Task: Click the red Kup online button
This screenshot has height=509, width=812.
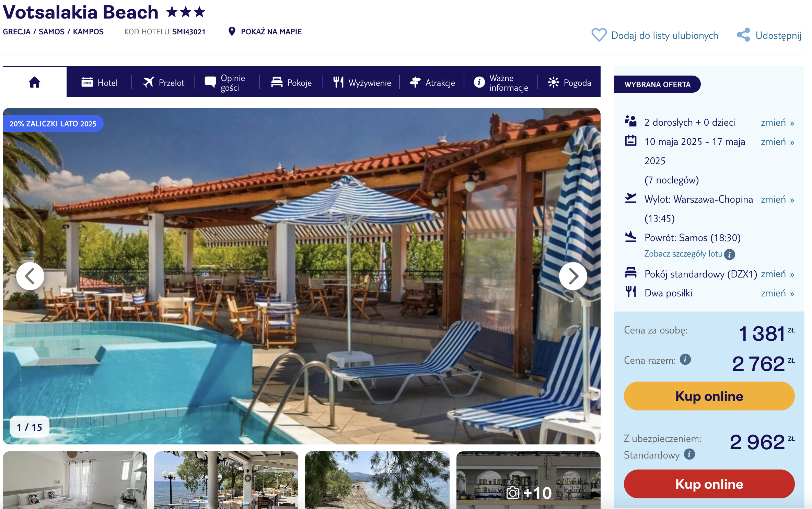Action: pyautogui.click(x=709, y=484)
